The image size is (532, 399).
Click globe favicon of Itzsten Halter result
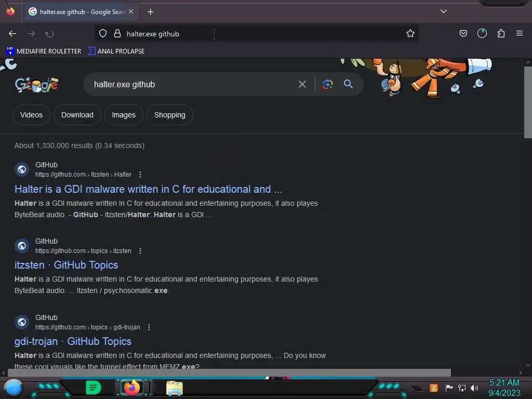[x=22, y=169]
